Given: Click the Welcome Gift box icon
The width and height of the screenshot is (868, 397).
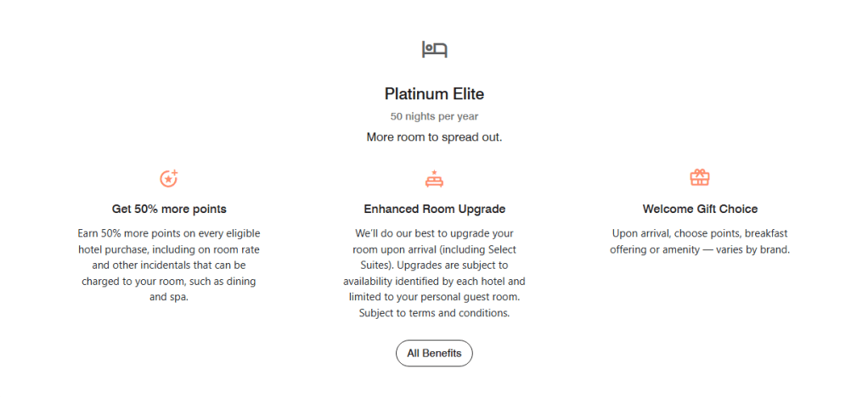Looking at the screenshot, I should click(700, 177).
